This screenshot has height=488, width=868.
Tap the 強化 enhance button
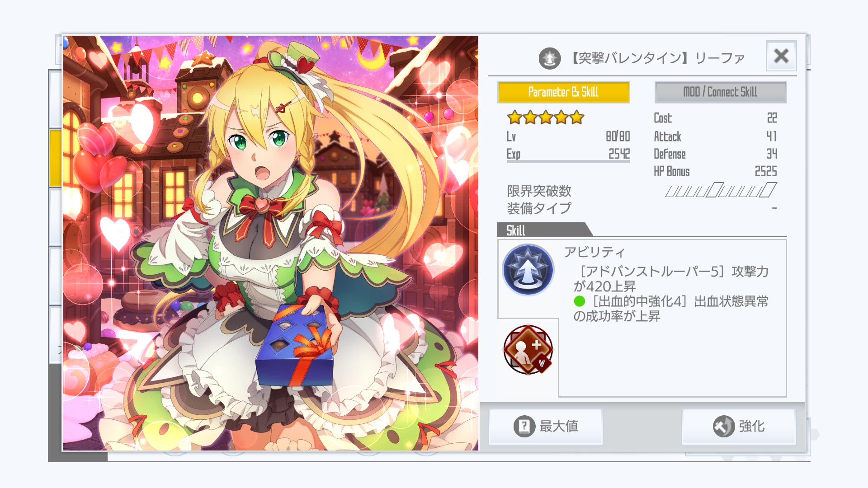click(739, 426)
